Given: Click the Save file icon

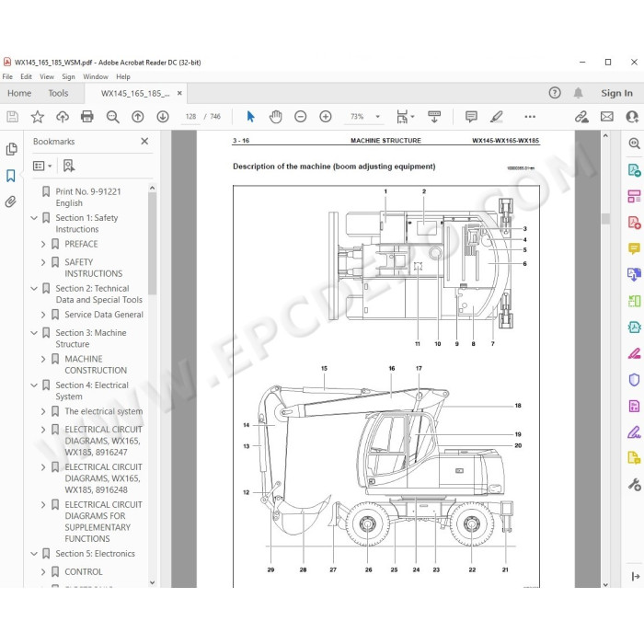Looking at the screenshot, I should coord(12,117).
